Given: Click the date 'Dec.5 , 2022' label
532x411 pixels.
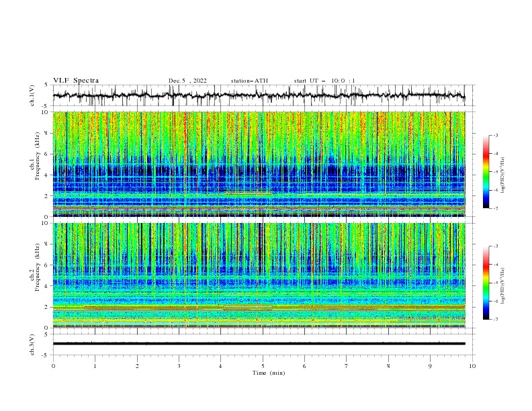Looking at the screenshot, I should click(187, 81).
